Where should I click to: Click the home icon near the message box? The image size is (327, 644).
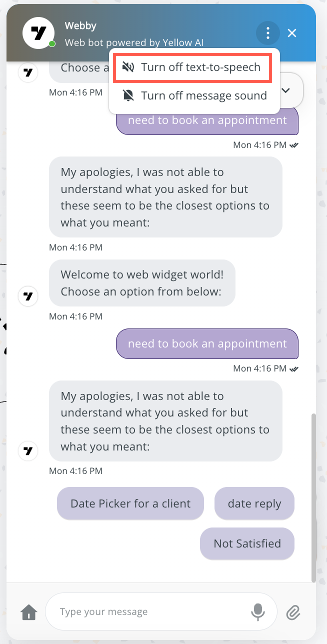(x=28, y=611)
